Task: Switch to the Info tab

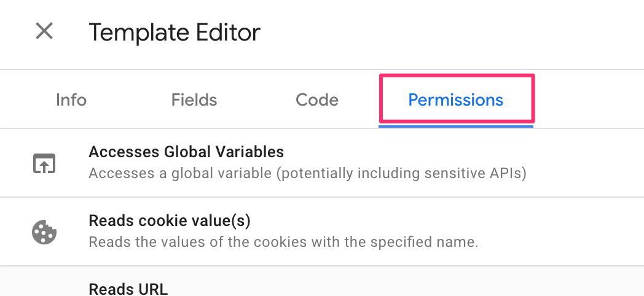Action: (71, 99)
